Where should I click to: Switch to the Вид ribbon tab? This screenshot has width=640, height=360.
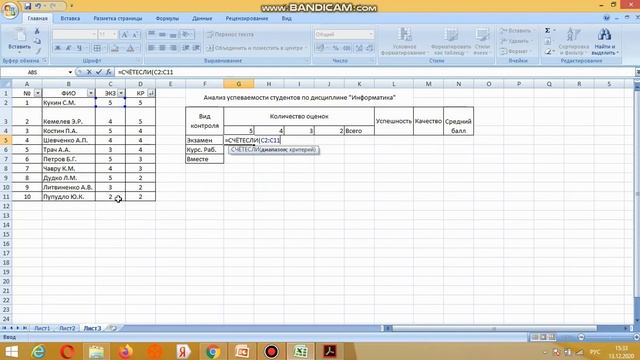tap(287, 18)
